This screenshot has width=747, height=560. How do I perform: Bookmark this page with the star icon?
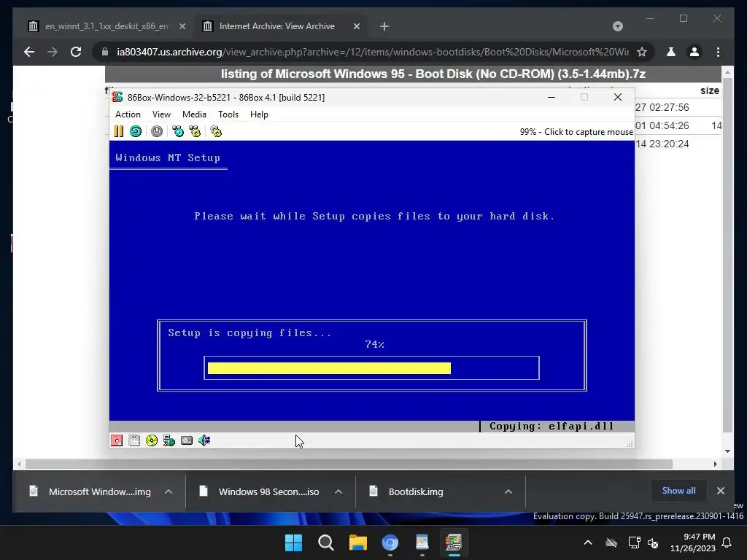pyautogui.click(x=642, y=52)
